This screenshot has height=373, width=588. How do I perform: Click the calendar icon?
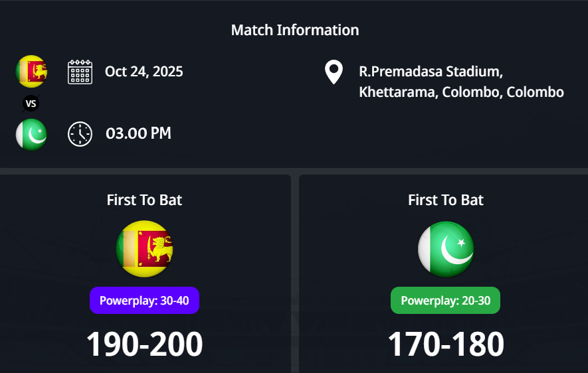click(80, 72)
